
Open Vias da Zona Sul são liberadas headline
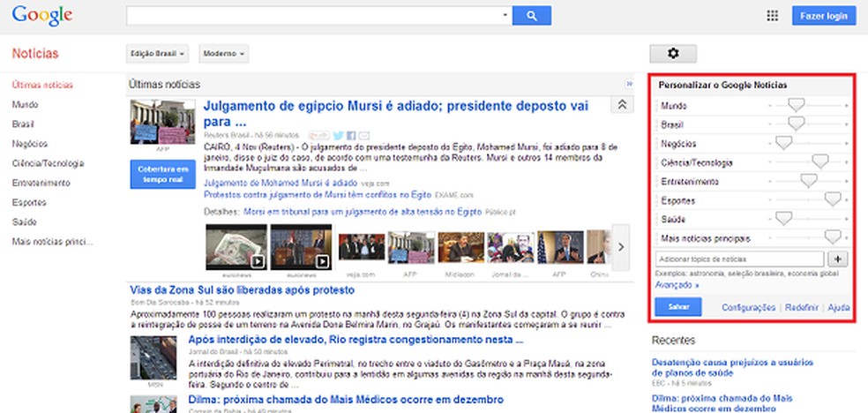click(x=242, y=290)
